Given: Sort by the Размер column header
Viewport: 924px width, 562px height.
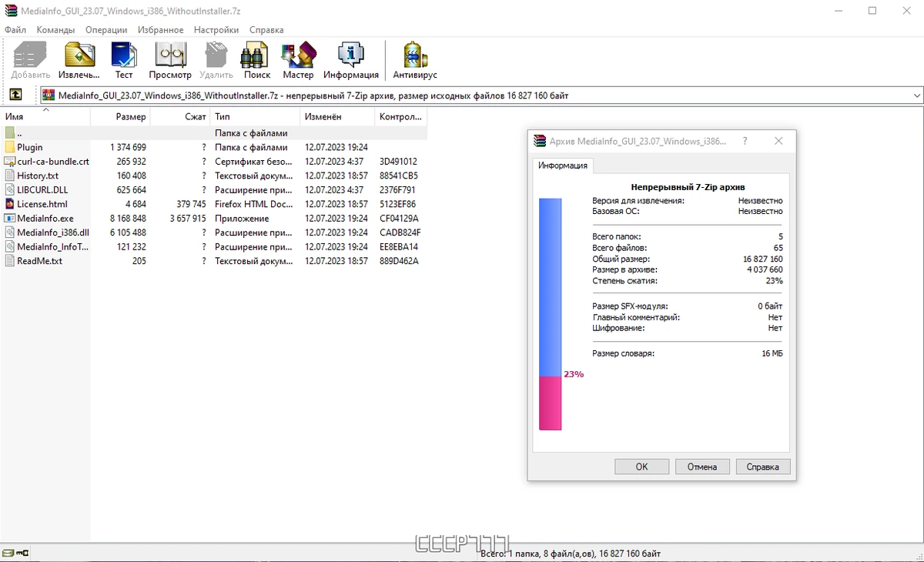Looking at the screenshot, I should pos(120,117).
